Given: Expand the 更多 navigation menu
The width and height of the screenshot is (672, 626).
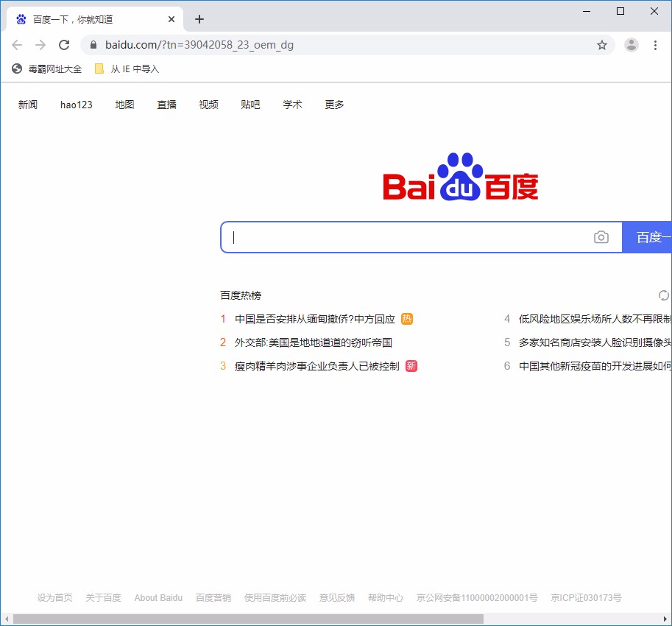Looking at the screenshot, I should [x=333, y=104].
